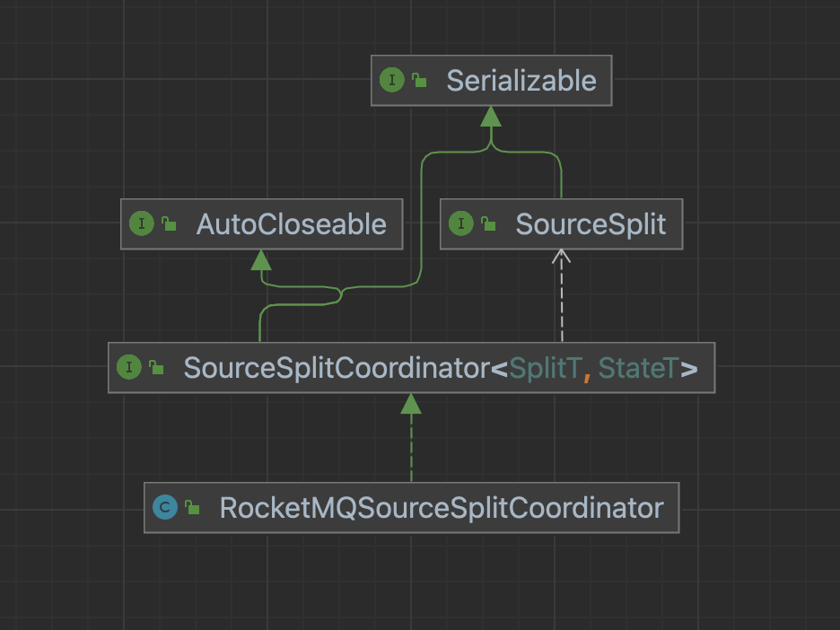The width and height of the screenshot is (840, 630).
Task: Select the AutoCloseable node label
Action: [291, 223]
